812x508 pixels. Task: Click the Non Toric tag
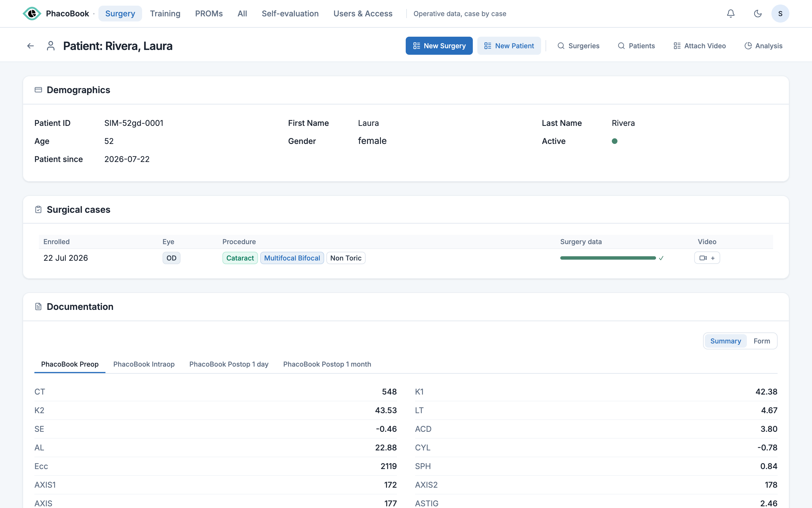[x=346, y=258]
